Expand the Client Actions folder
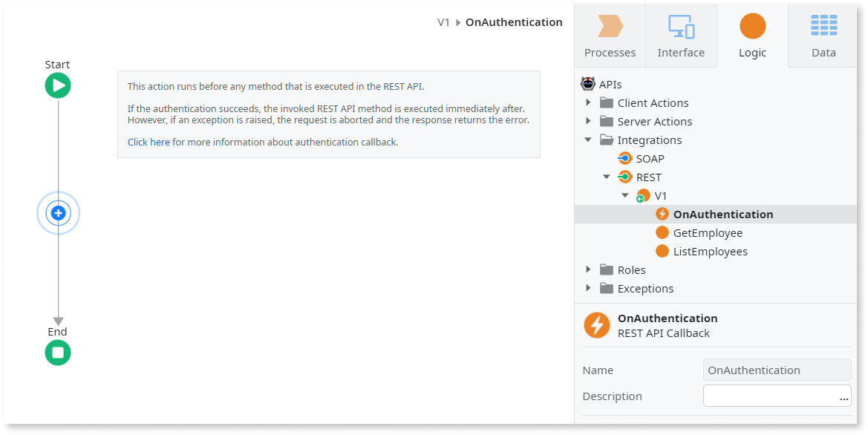 click(588, 102)
